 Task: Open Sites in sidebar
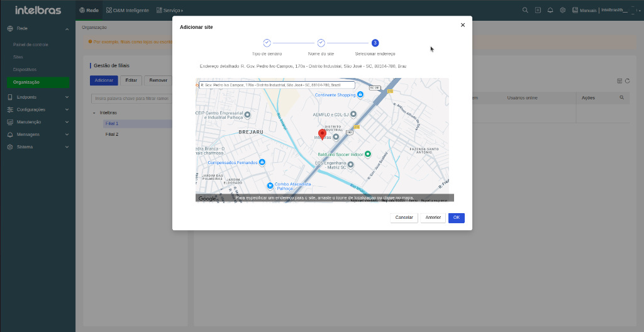pyautogui.click(x=18, y=57)
